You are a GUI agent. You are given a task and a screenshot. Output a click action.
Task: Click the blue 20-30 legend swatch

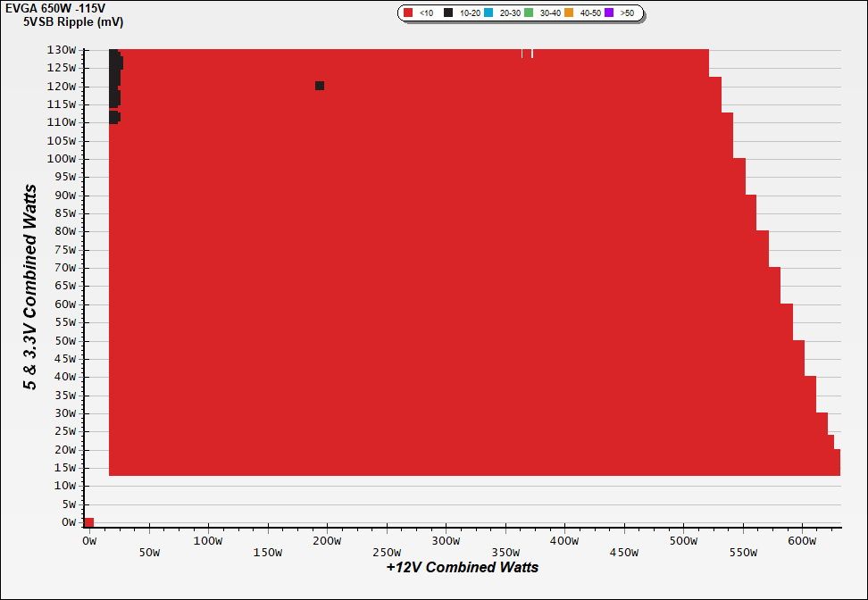pos(488,12)
